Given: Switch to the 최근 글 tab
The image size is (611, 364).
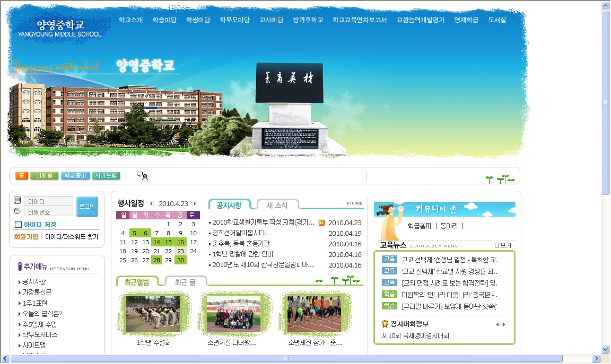Looking at the screenshot, I should 186,282.
